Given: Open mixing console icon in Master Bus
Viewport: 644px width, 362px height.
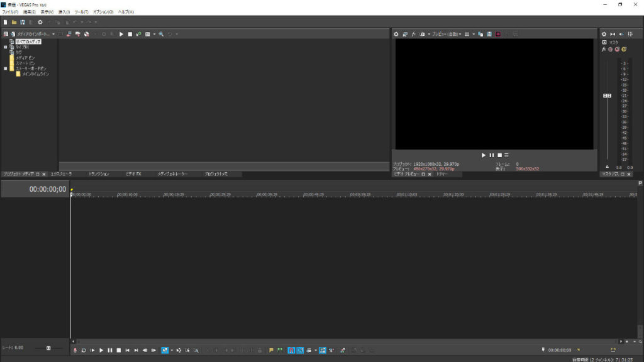Looking at the screenshot, I should tap(630, 34).
